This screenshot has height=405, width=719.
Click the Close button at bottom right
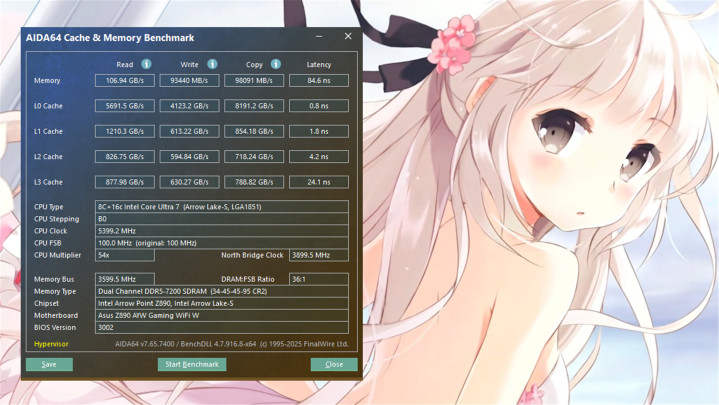point(333,364)
